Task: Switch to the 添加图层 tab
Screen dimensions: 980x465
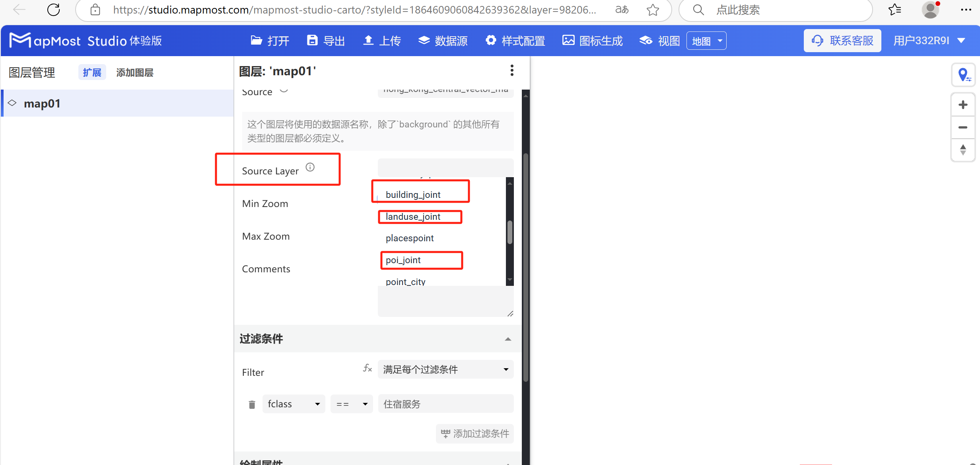Action: 134,72
